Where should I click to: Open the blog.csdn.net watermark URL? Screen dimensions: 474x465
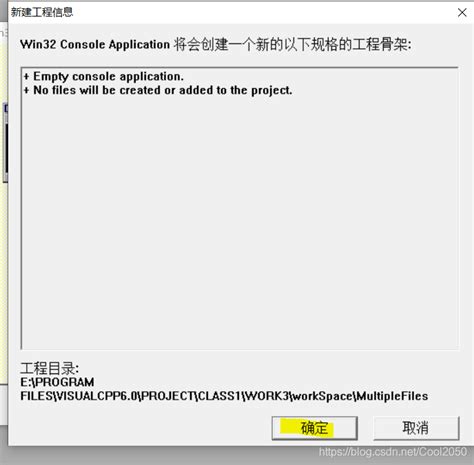(x=392, y=452)
